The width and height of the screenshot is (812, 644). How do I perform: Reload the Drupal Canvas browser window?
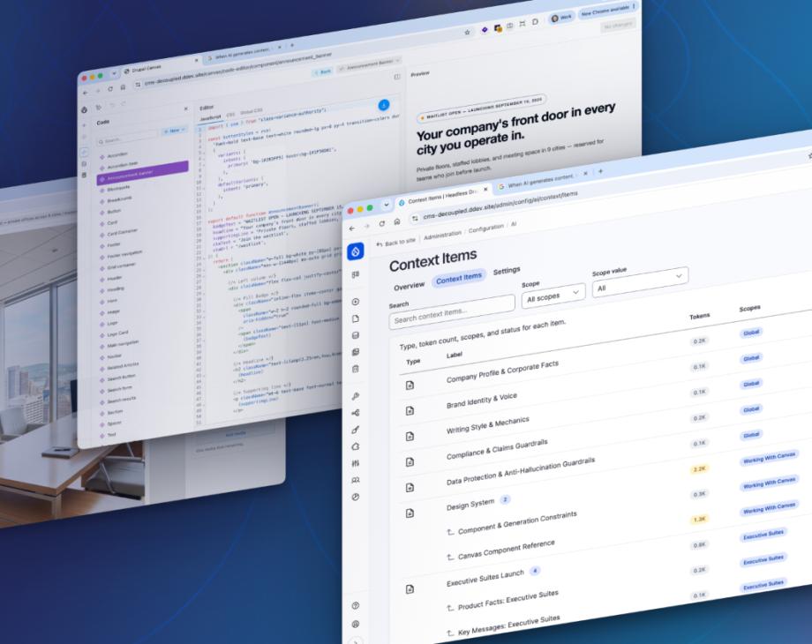[x=109, y=89]
